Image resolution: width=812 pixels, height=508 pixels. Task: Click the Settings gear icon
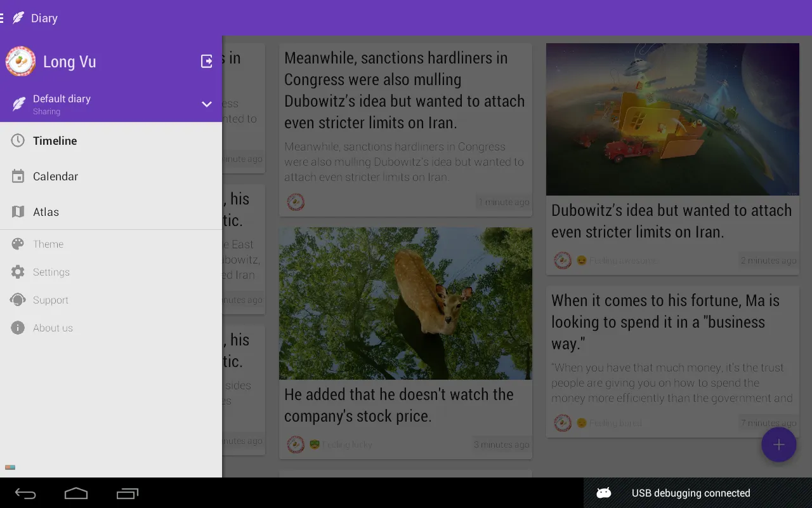click(x=18, y=272)
